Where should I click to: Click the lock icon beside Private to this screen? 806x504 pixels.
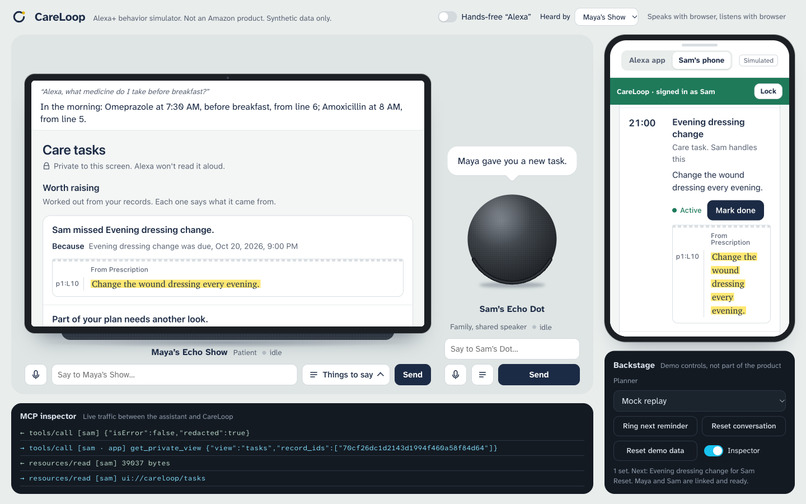click(x=46, y=166)
